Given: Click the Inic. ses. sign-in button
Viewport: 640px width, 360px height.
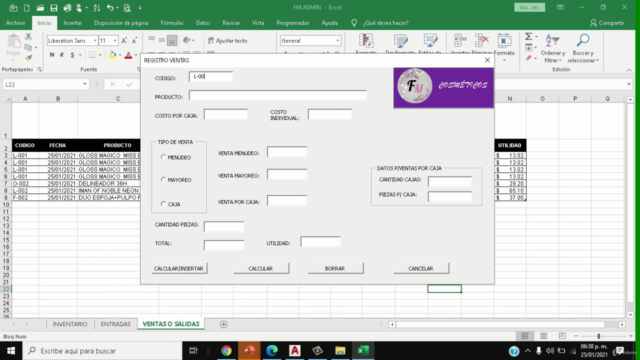Looking at the screenshot, I should point(529,7).
